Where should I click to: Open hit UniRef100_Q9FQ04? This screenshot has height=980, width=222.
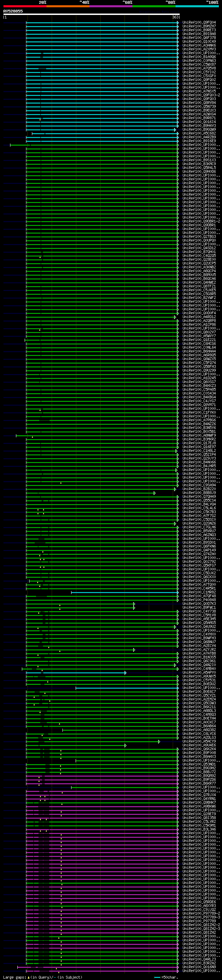pos(199,23)
